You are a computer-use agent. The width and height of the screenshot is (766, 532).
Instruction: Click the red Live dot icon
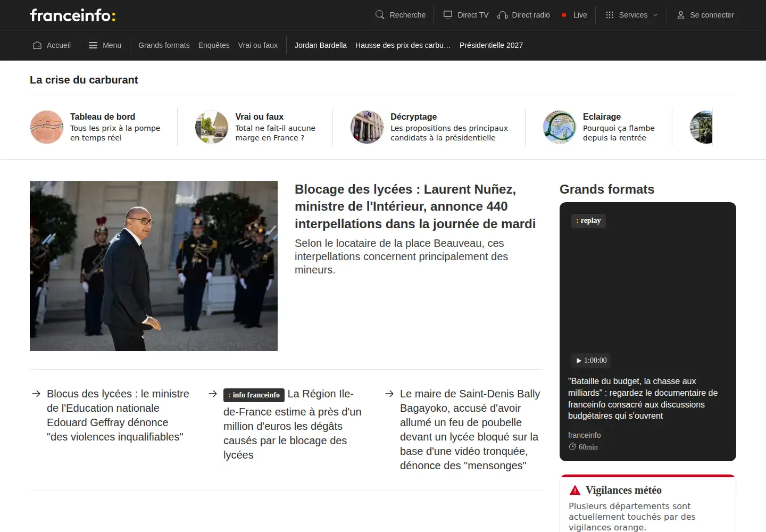point(564,15)
